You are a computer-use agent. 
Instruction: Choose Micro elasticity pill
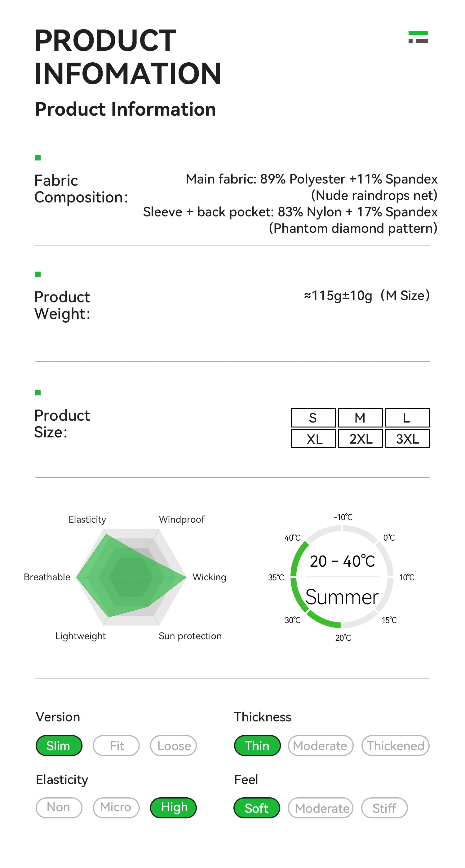tap(116, 808)
